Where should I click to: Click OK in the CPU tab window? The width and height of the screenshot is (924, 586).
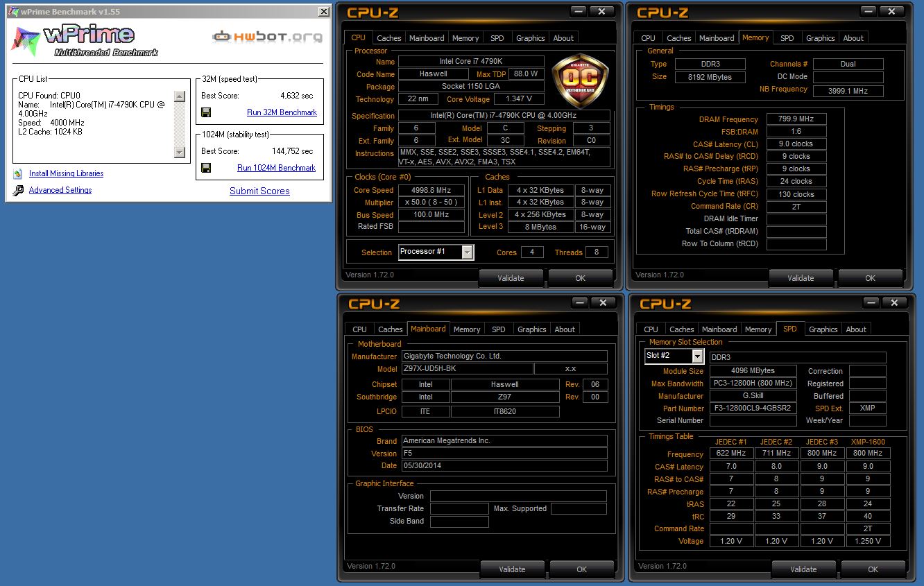[580, 278]
